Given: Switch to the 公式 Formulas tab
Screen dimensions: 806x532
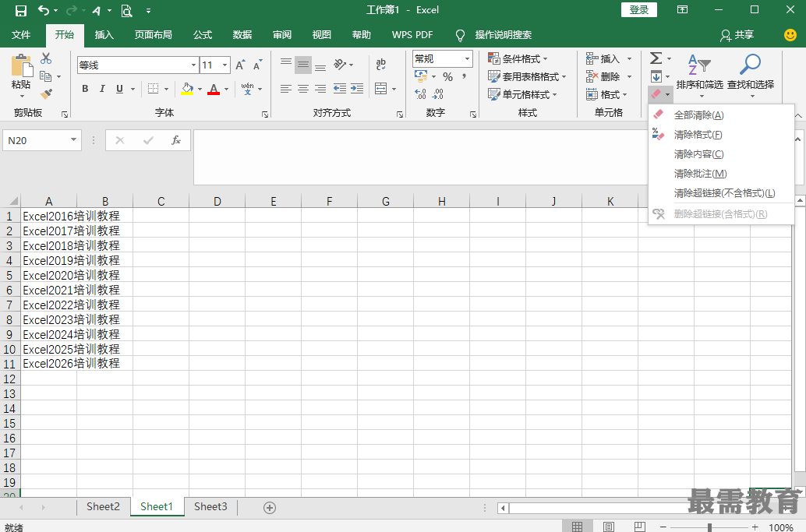Looking at the screenshot, I should coord(203,35).
